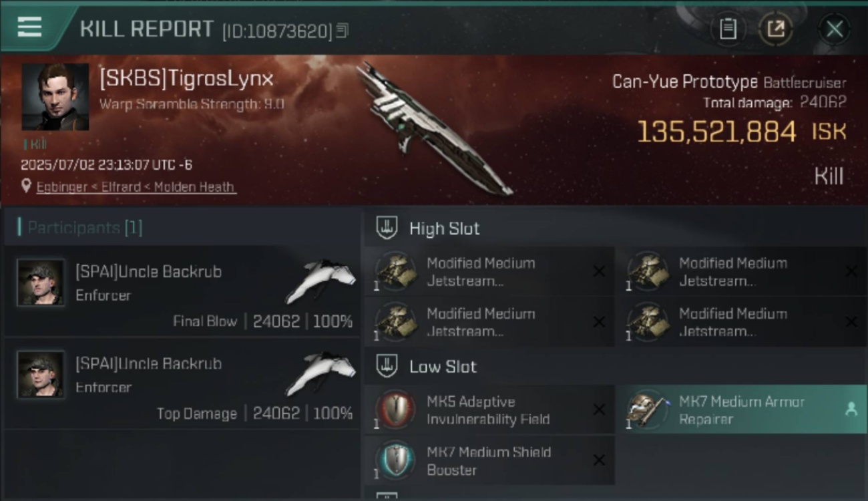
Task: Click the share export icon
Action: click(775, 29)
